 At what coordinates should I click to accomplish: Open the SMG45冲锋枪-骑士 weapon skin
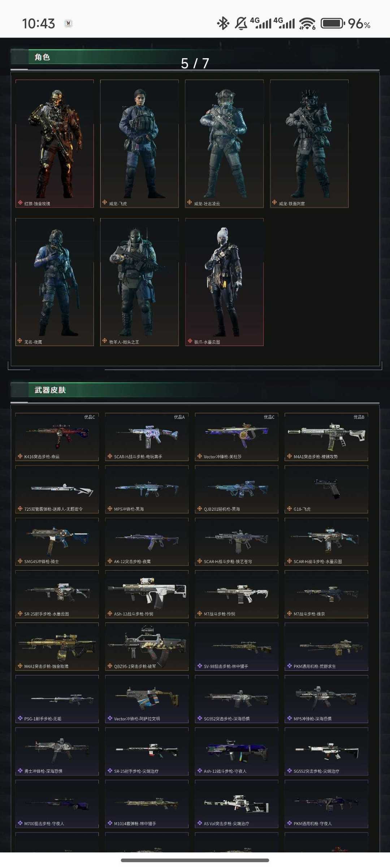click(57, 542)
